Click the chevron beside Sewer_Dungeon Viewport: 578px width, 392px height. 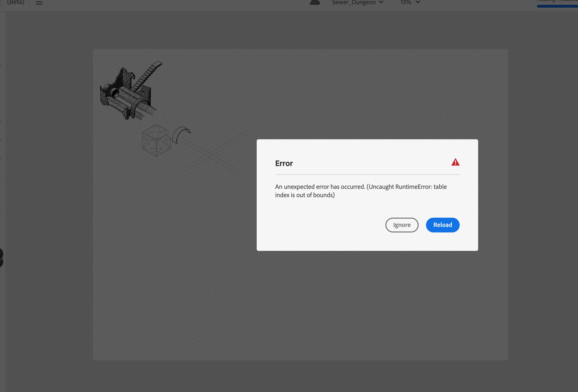[x=381, y=2]
